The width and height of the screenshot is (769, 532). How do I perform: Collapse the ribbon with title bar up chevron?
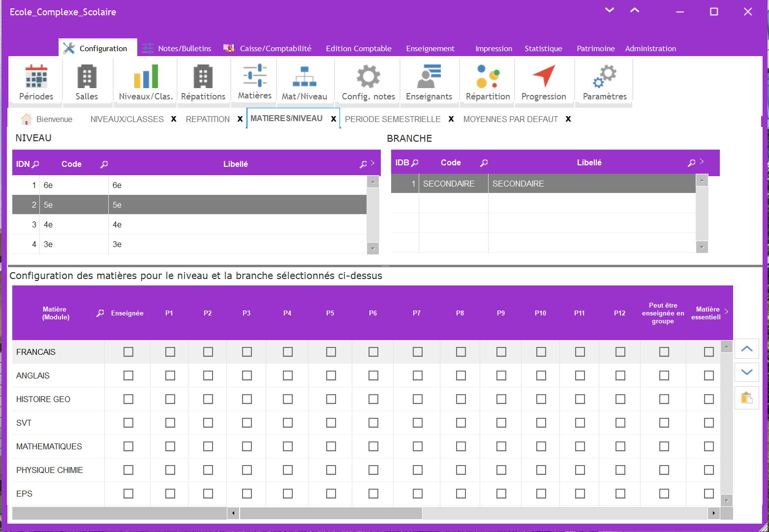click(635, 10)
